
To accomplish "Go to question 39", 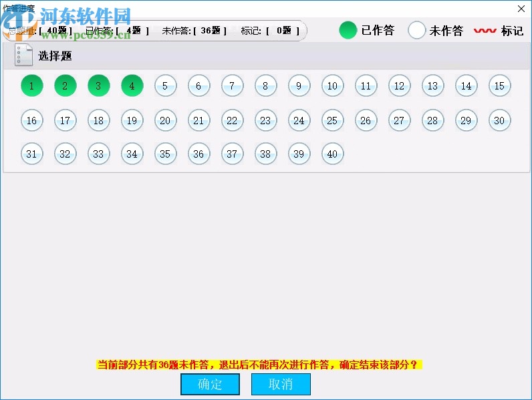I will (x=299, y=154).
